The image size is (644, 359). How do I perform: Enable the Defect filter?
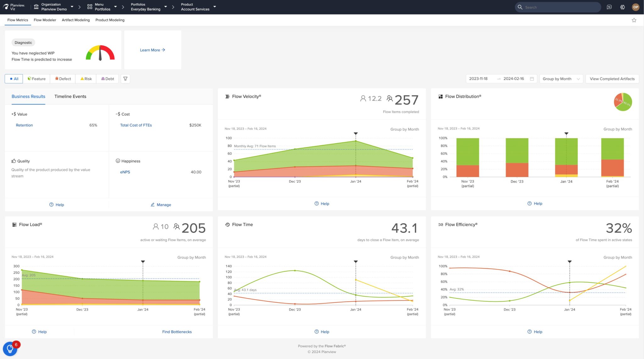point(63,79)
